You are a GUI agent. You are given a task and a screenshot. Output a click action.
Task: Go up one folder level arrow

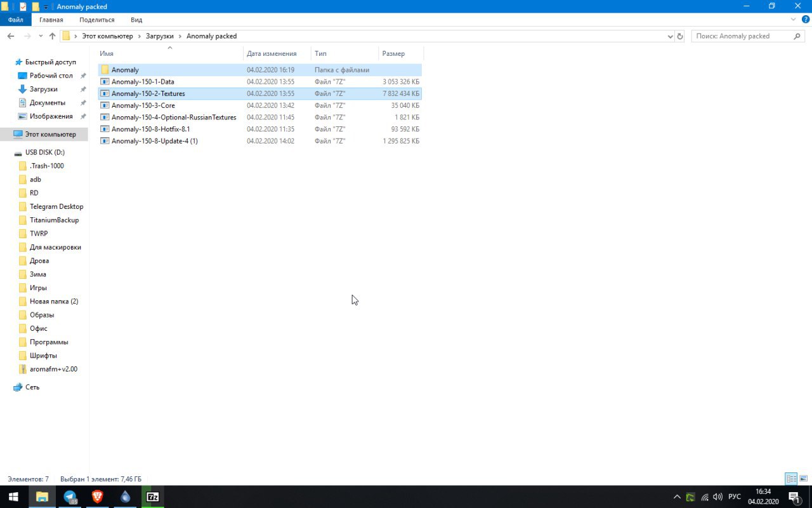[53, 36]
